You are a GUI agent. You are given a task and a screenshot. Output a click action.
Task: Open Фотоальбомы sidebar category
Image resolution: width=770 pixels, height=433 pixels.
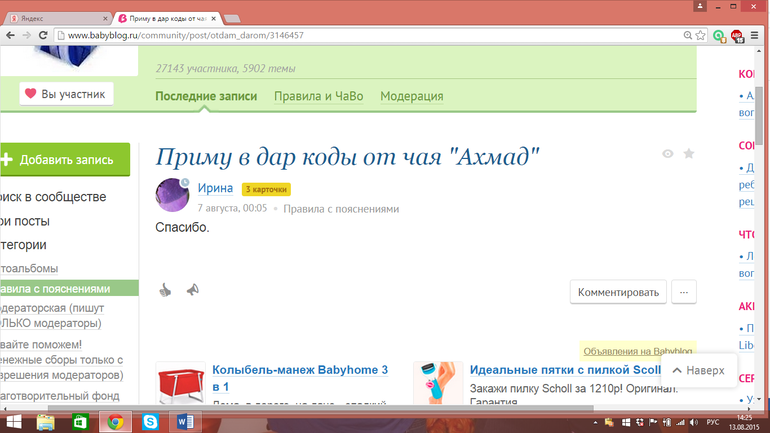(x=29, y=269)
